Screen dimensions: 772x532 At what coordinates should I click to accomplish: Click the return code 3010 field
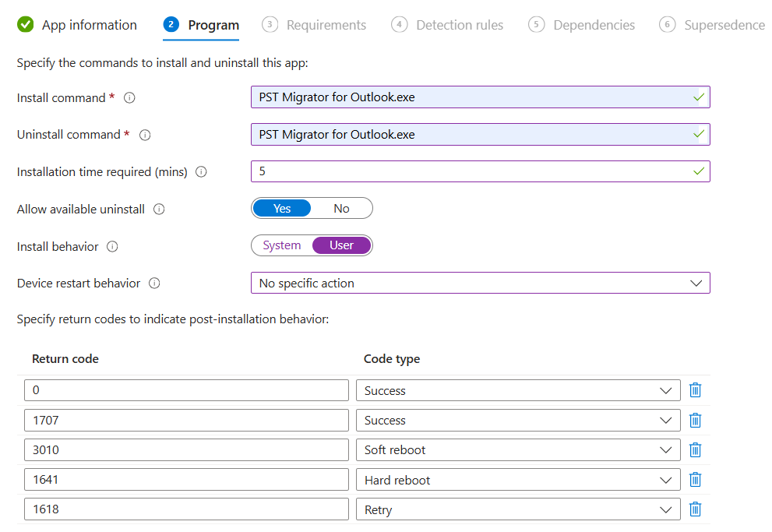(x=186, y=449)
